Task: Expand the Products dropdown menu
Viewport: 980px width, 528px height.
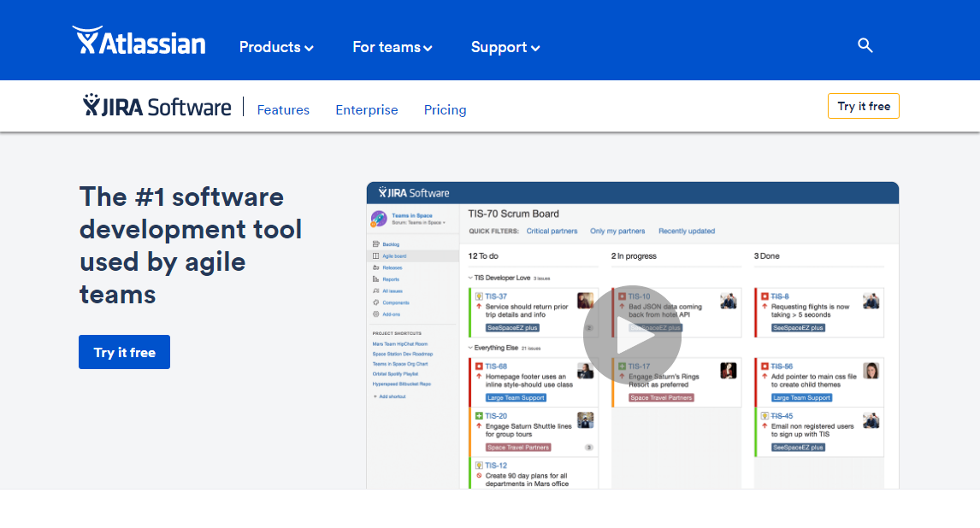Action: [x=276, y=47]
